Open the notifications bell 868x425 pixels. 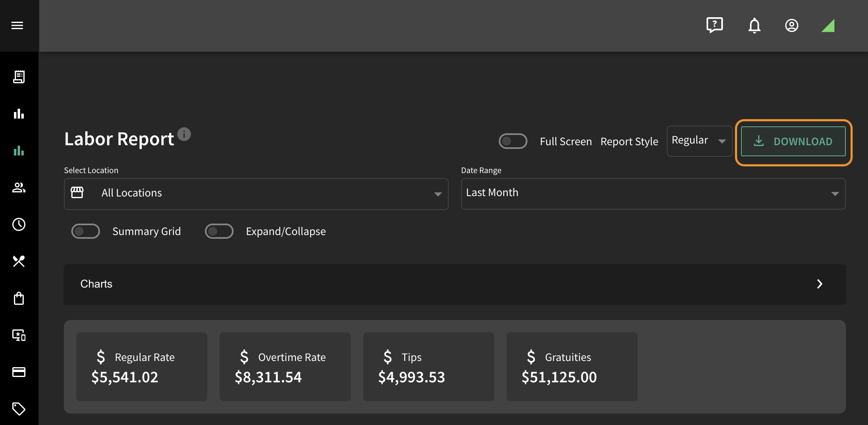click(x=754, y=25)
